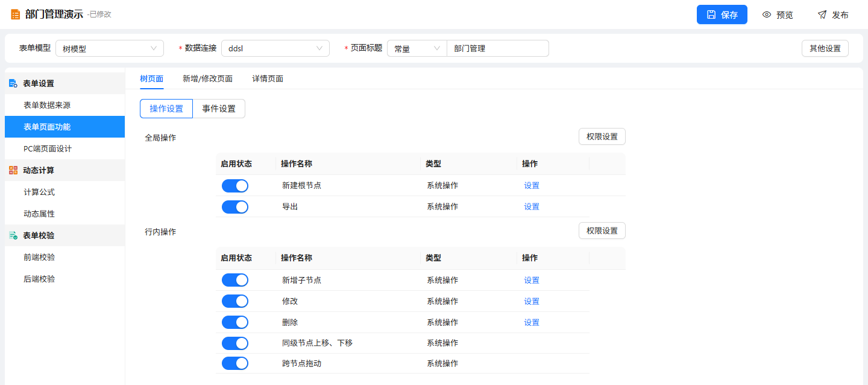Viewport: 868px width, 385px height.
Task: Click the 全局操作 section label
Action: coord(160,138)
